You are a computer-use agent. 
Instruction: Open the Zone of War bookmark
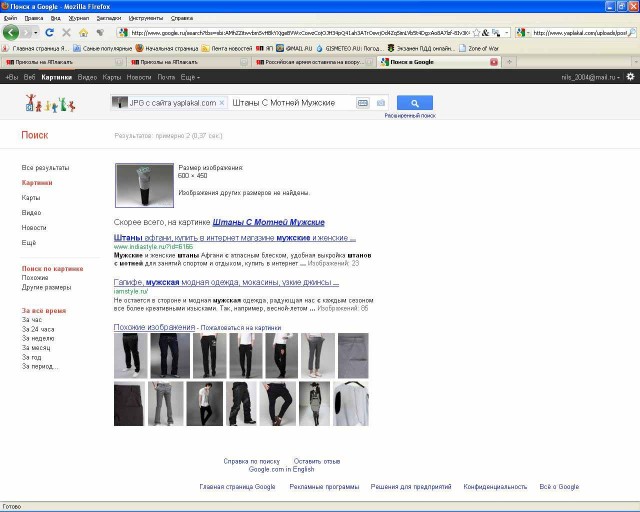479,48
